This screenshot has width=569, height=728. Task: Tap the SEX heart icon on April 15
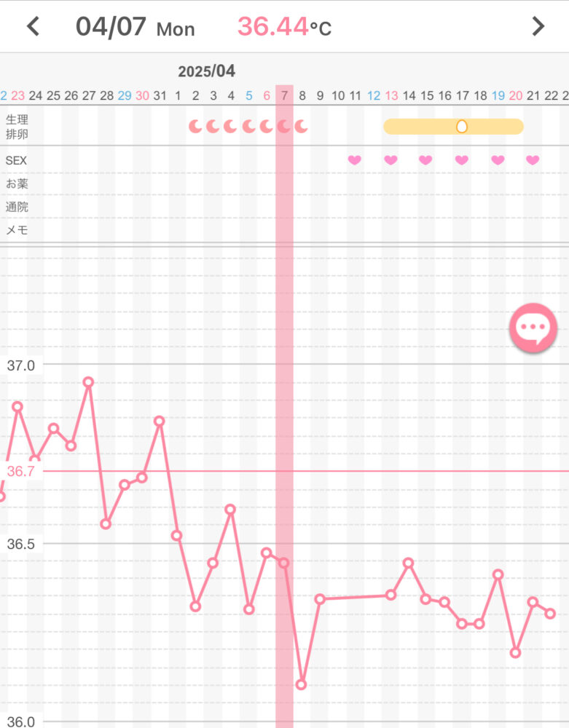tap(425, 159)
